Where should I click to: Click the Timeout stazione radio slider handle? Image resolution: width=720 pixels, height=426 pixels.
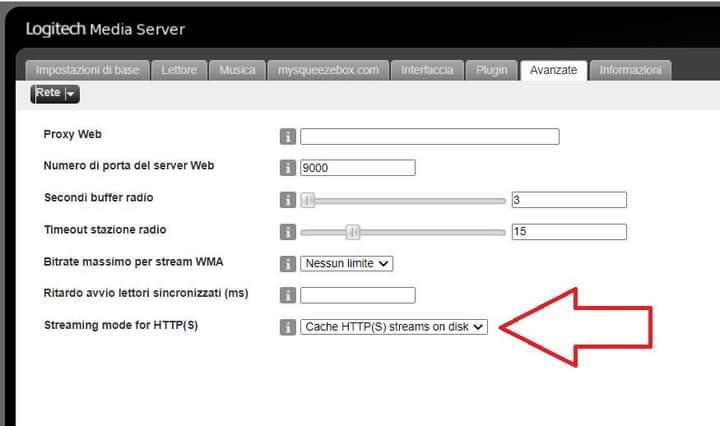click(x=353, y=232)
